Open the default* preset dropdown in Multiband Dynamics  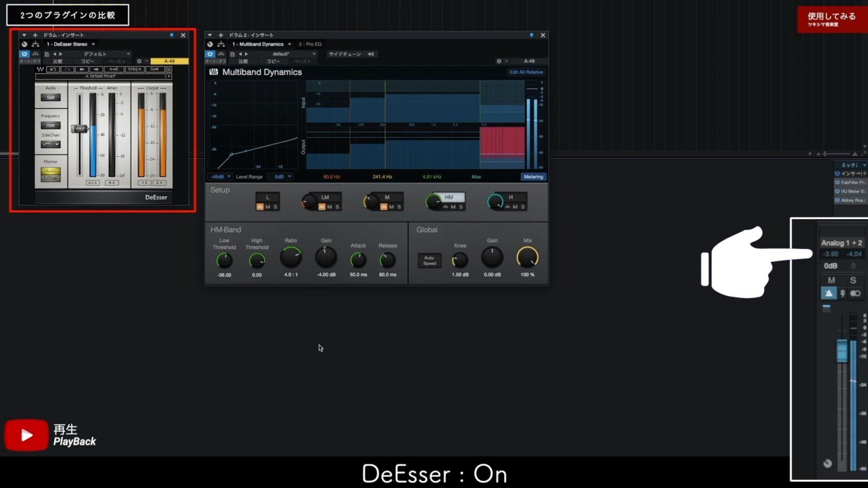(x=281, y=54)
